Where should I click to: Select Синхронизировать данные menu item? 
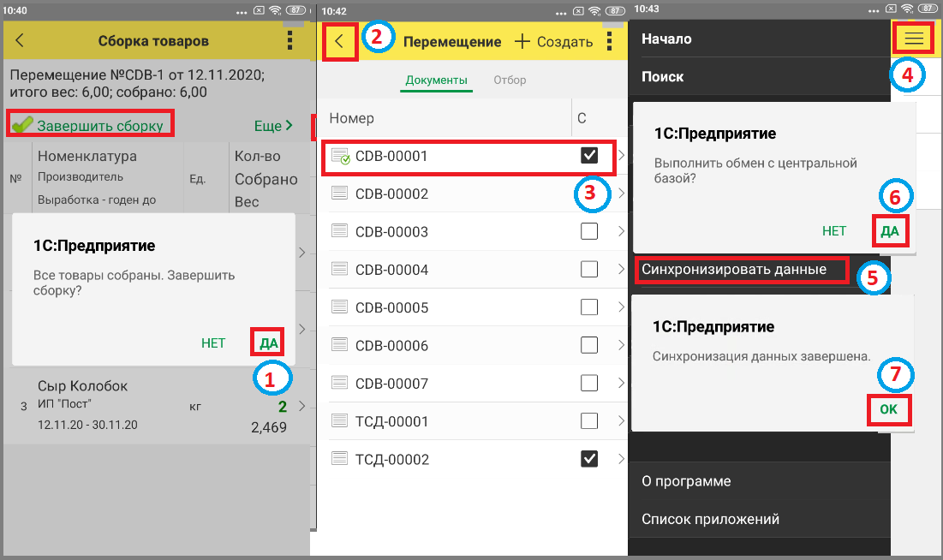click(734, 269)
